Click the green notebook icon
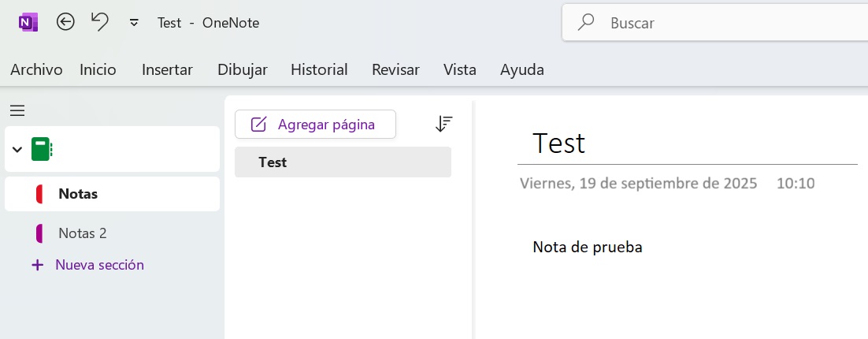Screen dimensions: 868x339 click(40, 149)
